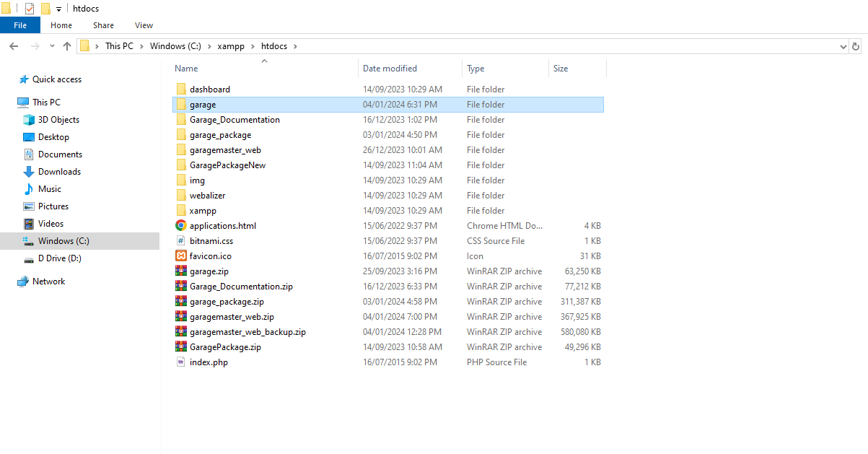868x454 pixels.
Task: Expand the address bar history dropdown
Action: tap(843, 46)
